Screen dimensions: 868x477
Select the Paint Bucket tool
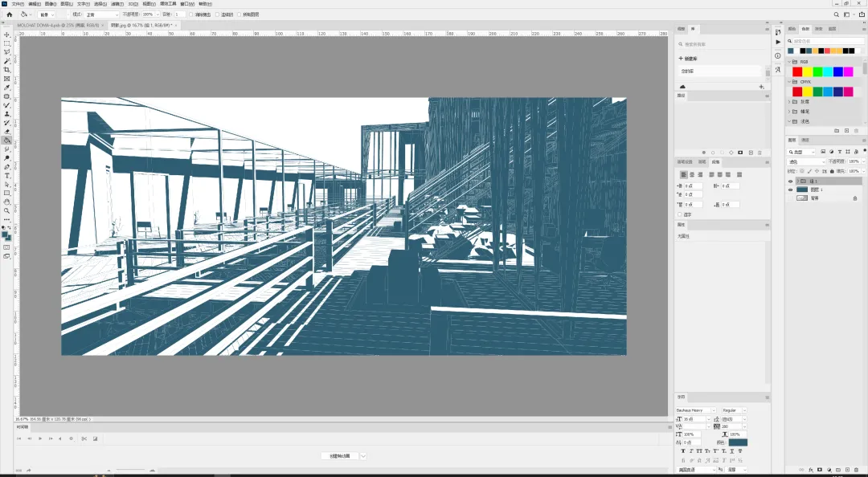(6, 141)
